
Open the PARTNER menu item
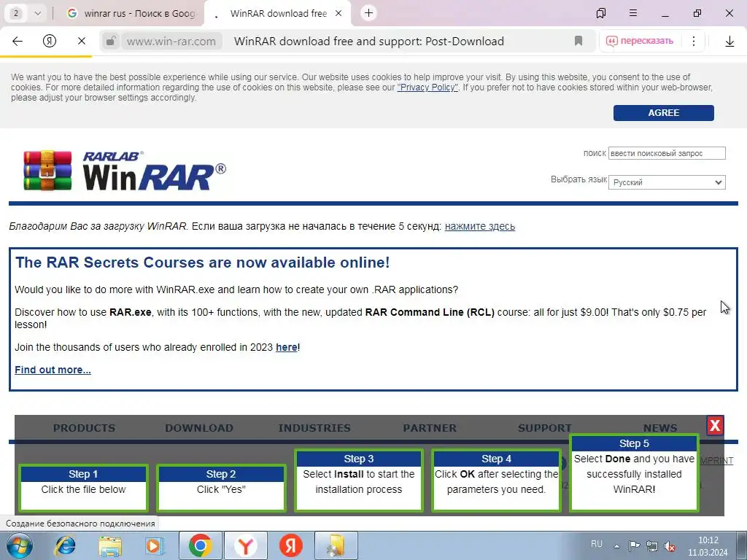[430, 427]
